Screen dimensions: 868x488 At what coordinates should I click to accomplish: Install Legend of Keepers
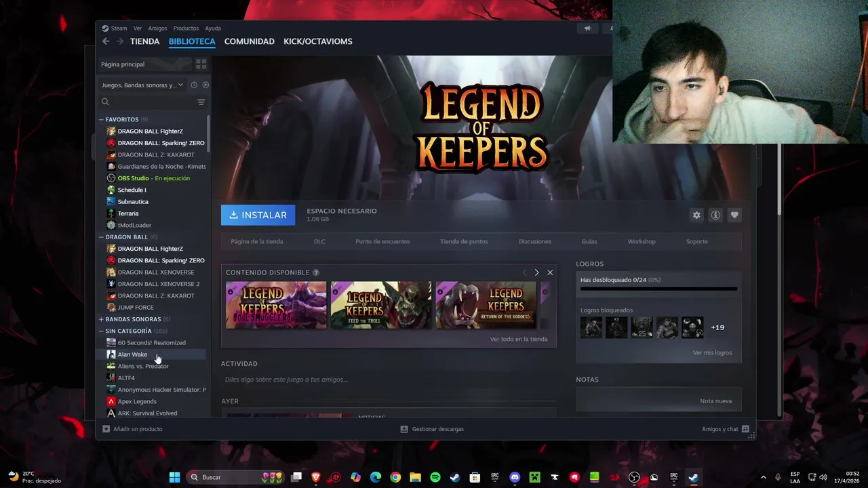[258, 215]
